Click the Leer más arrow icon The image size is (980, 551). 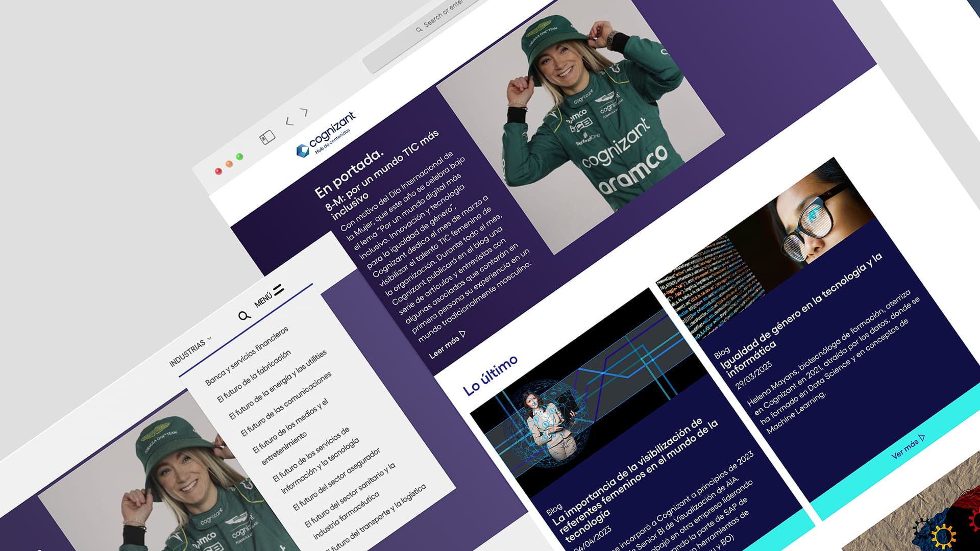click(462, 334)
